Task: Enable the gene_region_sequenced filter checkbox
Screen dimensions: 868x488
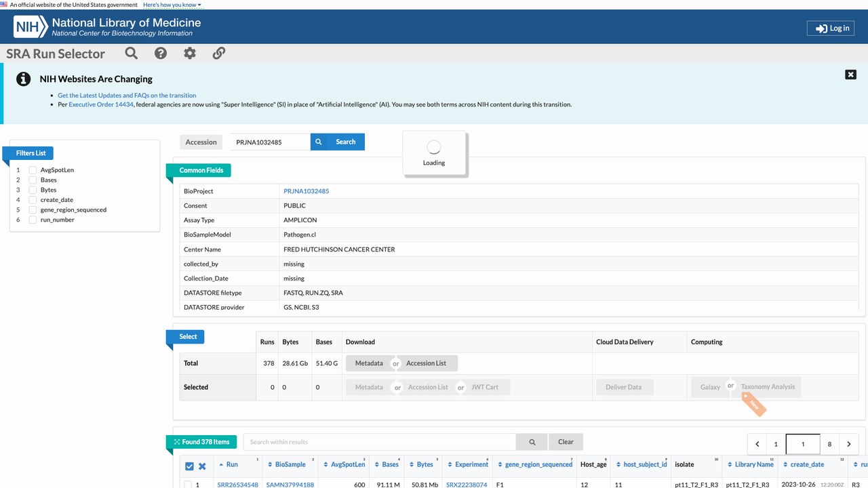Action: click(33, 210)
